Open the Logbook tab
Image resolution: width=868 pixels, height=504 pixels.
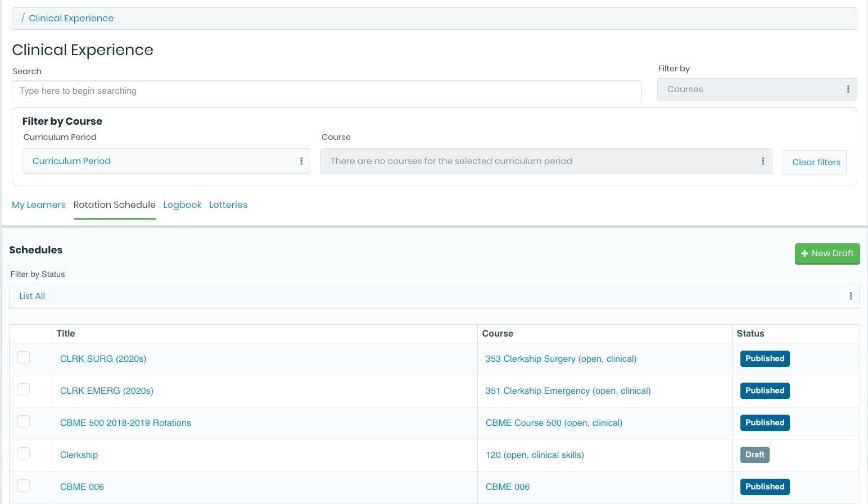(x=182, y=205)
